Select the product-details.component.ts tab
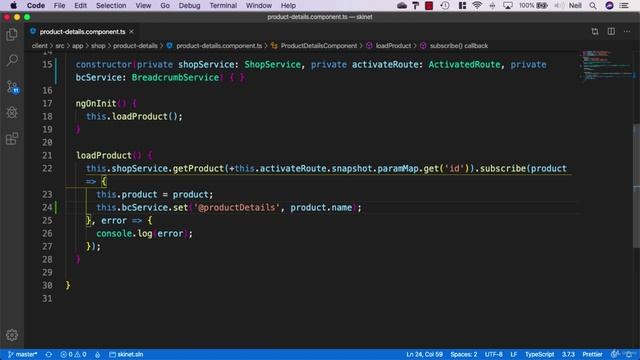The height and width of the screenshot is (360, 640). point(82,31)
